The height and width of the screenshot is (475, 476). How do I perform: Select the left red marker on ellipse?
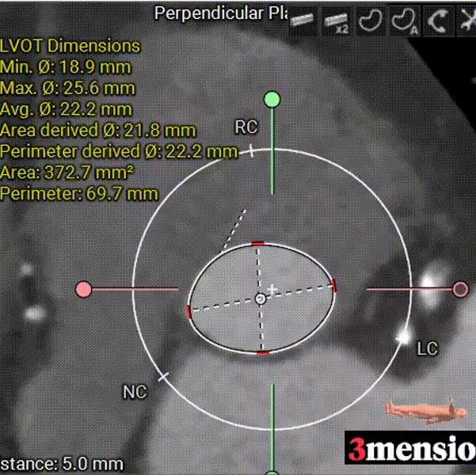(189, 311)
